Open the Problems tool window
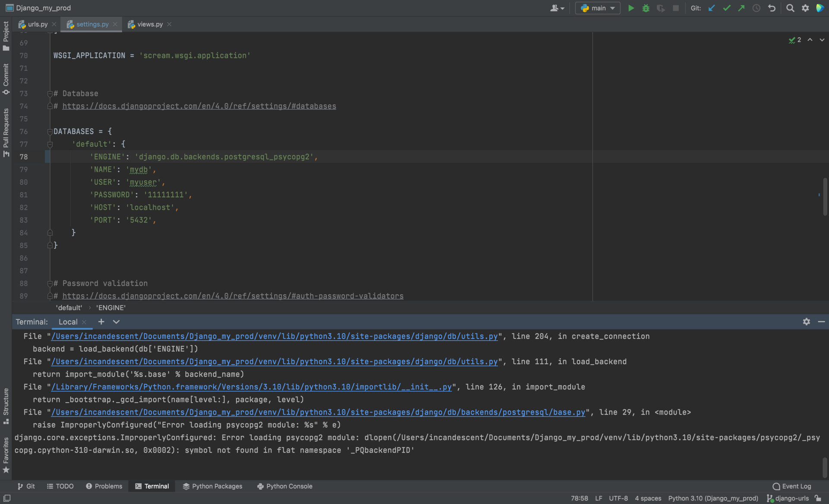 click(104, 486)
